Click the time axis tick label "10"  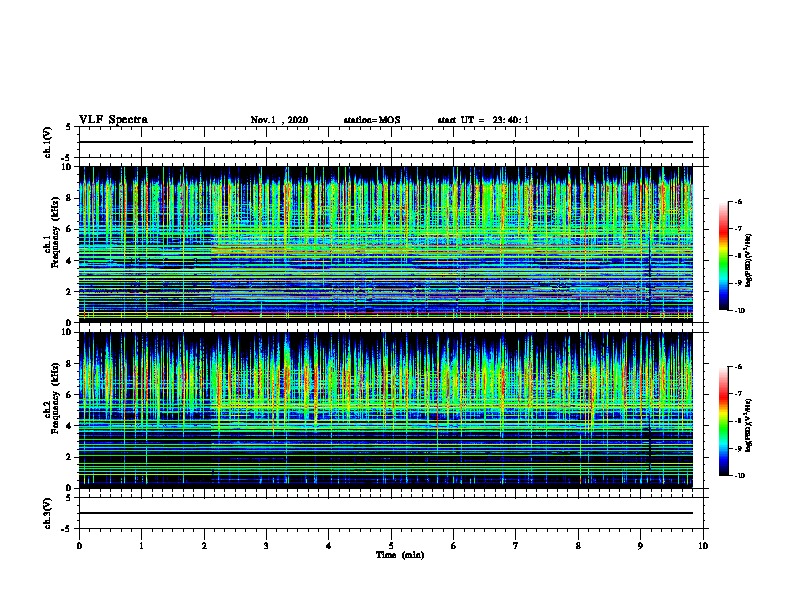(x=703, y=546)
